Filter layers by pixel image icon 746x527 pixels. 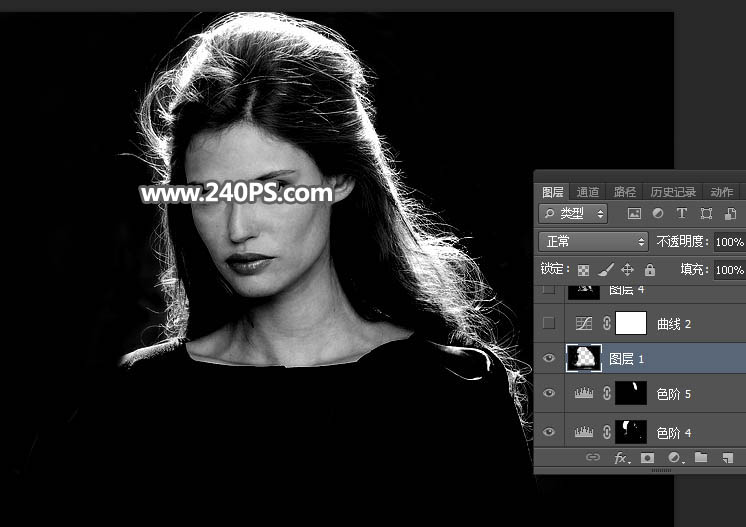(634, 214)
